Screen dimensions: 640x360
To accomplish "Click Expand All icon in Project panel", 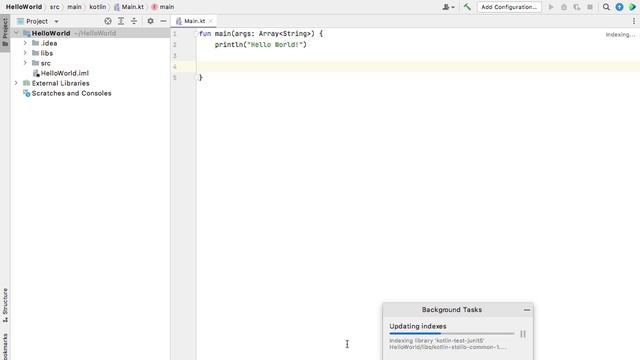I will tap(121, 21).
